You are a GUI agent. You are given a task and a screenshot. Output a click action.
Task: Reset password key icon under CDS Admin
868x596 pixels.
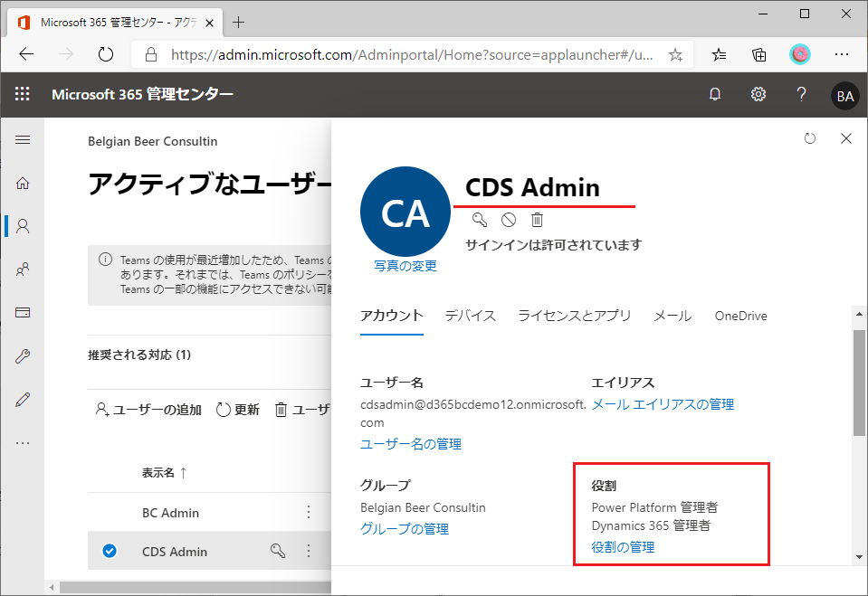pyautogui.click(x=480, y=220)
